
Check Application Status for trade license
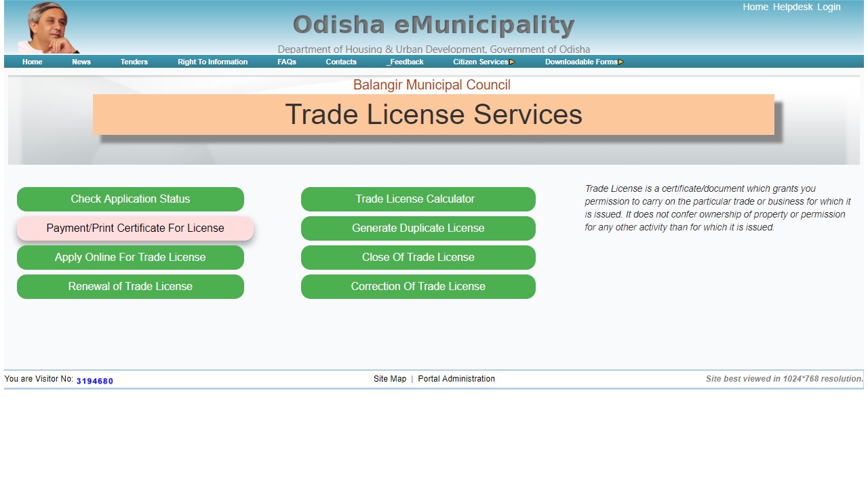(x=130, y=199)
